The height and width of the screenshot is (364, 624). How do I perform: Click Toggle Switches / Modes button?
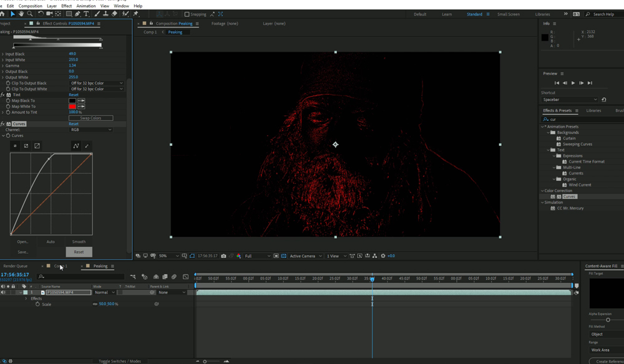tap(120, 362)
